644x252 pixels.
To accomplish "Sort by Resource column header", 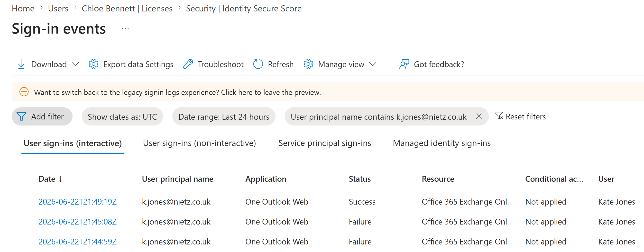I will 438,179.
